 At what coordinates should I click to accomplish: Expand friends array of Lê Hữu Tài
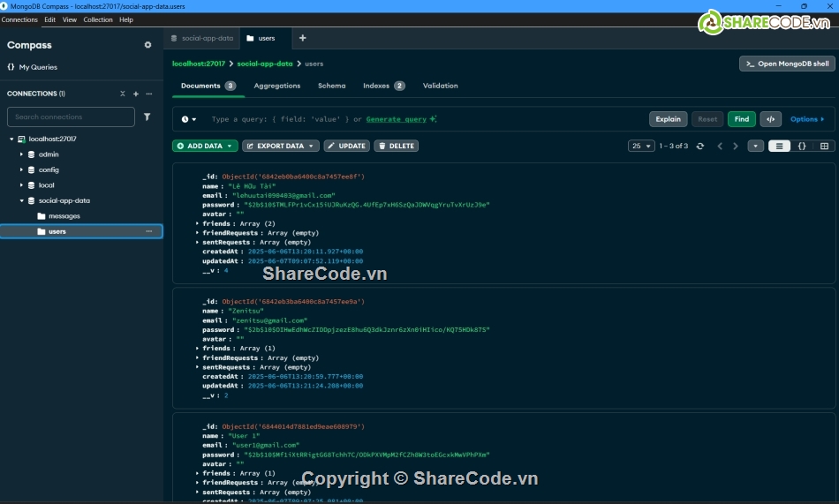tap(198, 223)
